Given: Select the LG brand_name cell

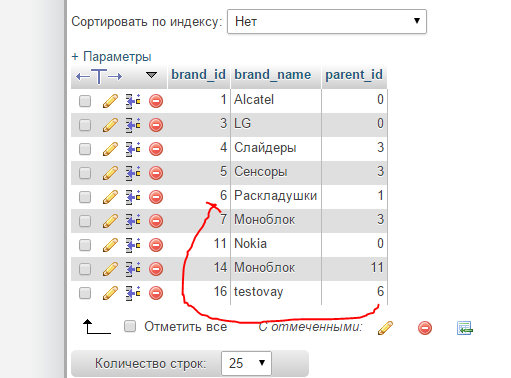Looking at the screenshot, I should (x=276, y=125).
